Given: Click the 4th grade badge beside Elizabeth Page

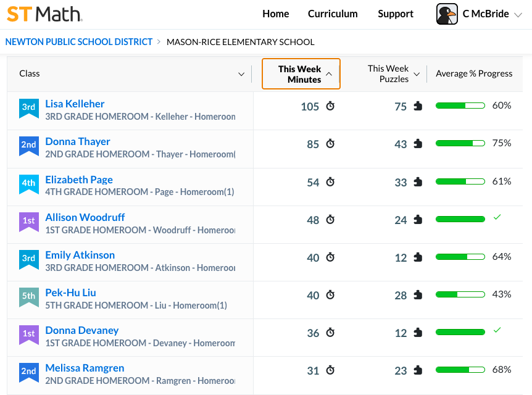Looking at the screenshot, I should (28, 185).
